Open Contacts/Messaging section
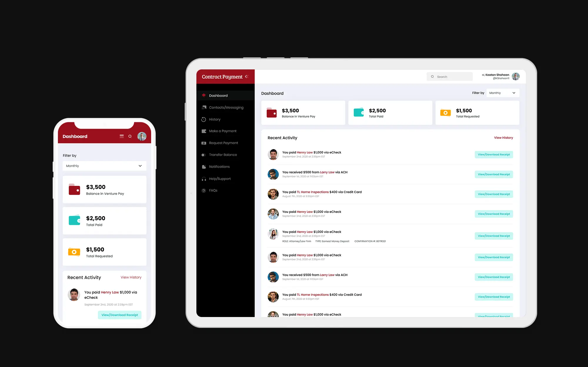This screenshot has height=367, width=588. 226,107
